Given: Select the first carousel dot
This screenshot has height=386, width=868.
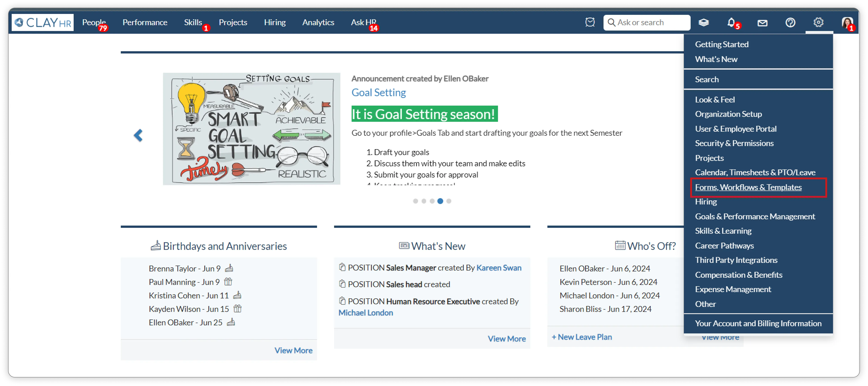Looking at the screenshot, I should (415, 201).
